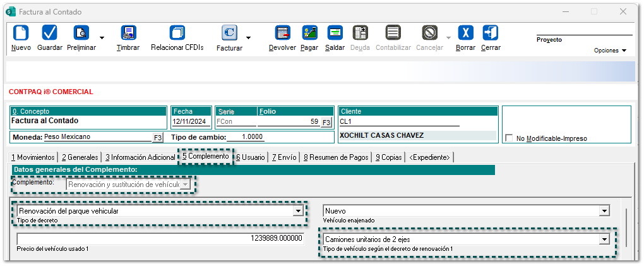Switch to the 1 Movimientos tab
The image size is (644, 266).
(x=33, y=157)
